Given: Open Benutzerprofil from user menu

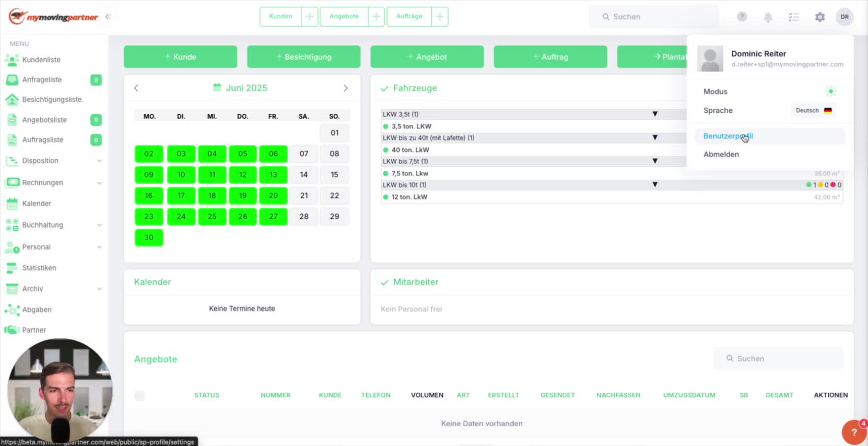Looking at the screenshot, I should coord(770,136).
